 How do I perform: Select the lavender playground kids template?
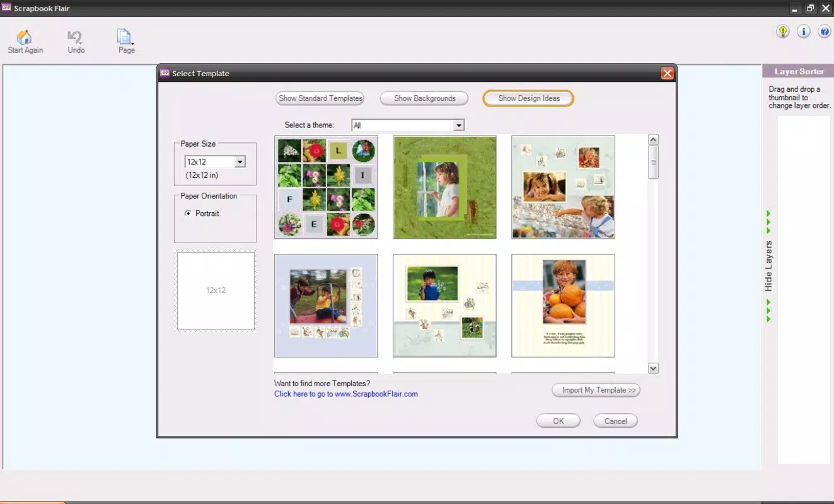(326, 306)
